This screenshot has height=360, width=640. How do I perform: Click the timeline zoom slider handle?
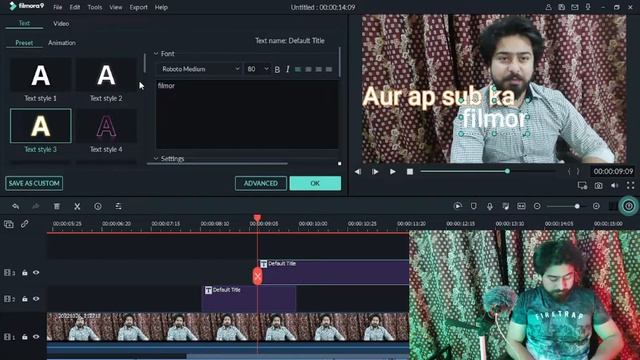577,207
